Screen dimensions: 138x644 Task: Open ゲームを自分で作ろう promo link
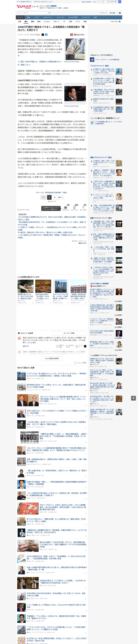point(24,2)
